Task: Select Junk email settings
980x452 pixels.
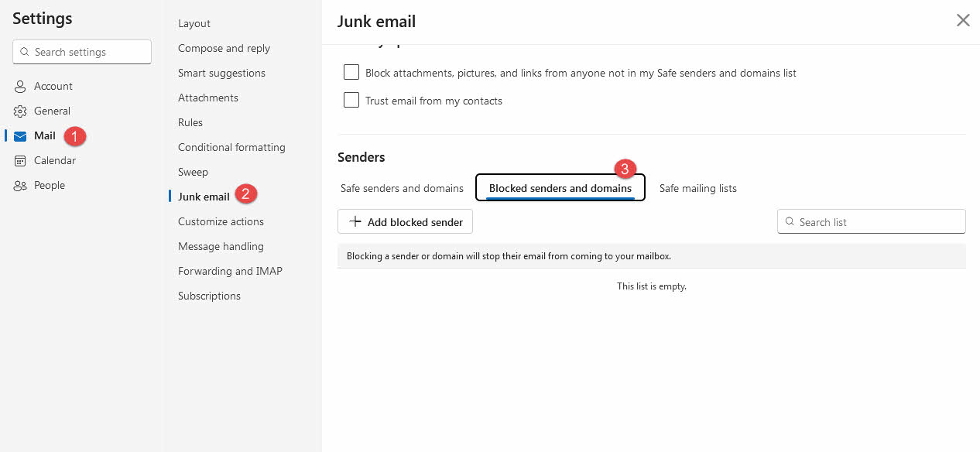Action: (204, 197)
